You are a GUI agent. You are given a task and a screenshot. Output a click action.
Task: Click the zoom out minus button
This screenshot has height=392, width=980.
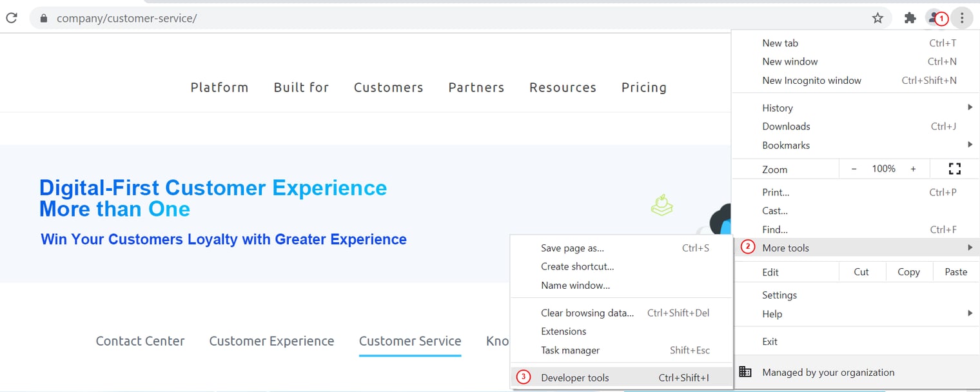tap(854, 169)
